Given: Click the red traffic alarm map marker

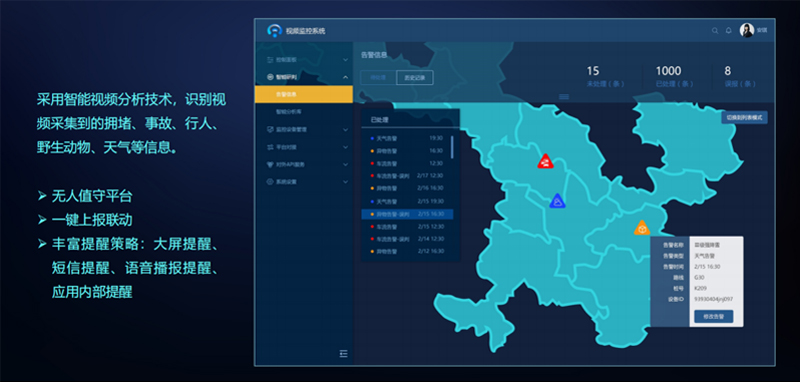Looking at the screenshot, I should 545,161.
